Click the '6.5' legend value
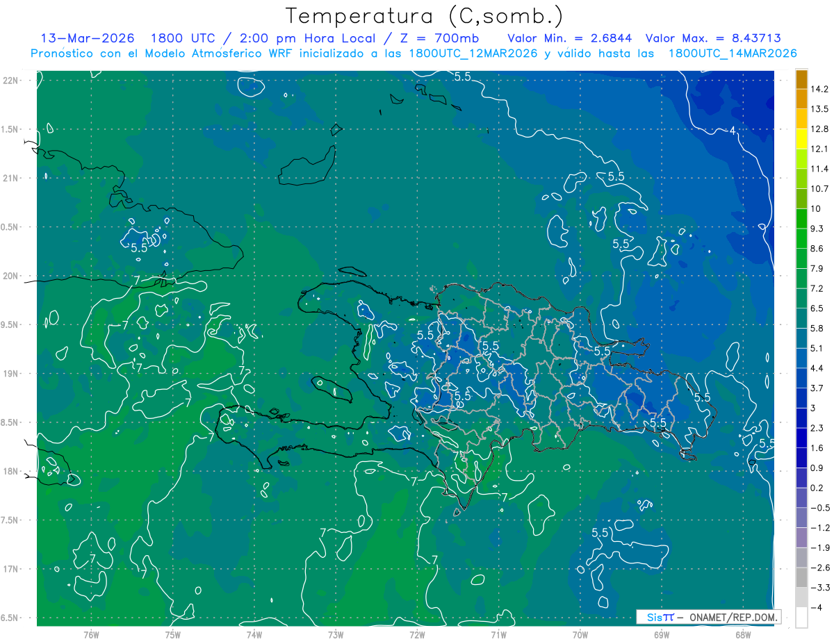The width and height of the screenshot is (834, 644). tap(817, 308)
